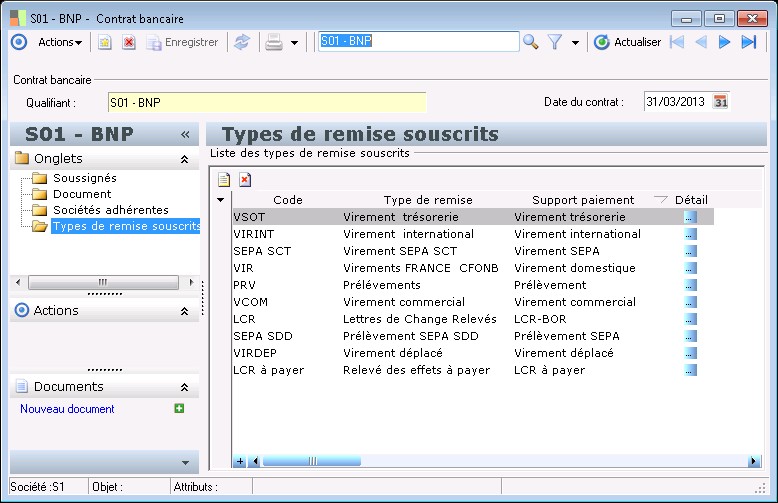Select Types de remise souscrits tree item
This screenshot has width=778, height=503.
tap(126, 226)
